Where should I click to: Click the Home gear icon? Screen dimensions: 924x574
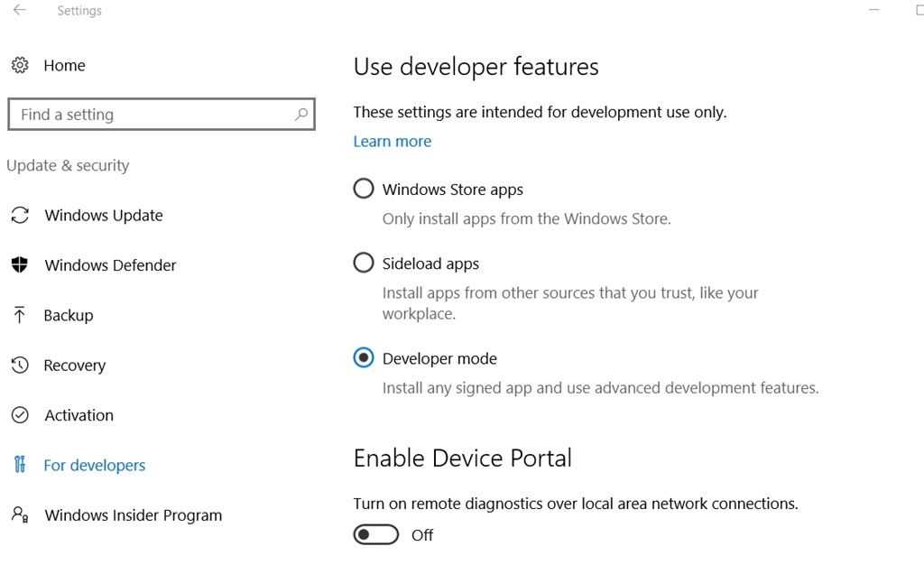tap(20, 65)
